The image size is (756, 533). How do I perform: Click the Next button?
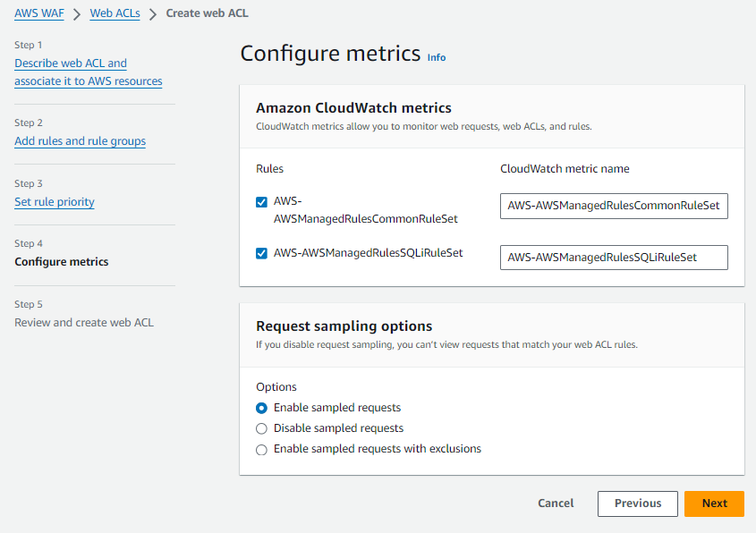(x=714, y=503)
